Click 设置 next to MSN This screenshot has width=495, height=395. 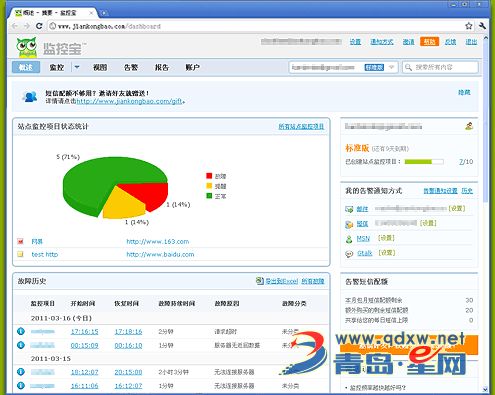pos(386,238)
